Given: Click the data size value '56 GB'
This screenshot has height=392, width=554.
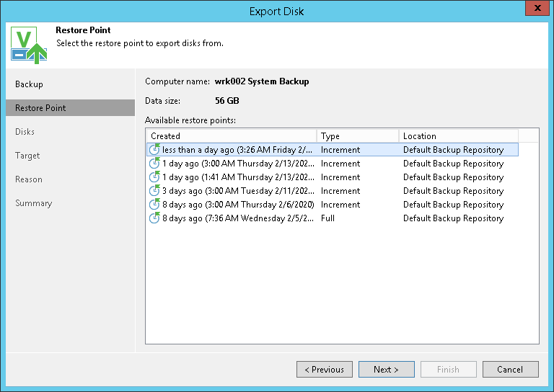Looking at the screenshot, I should 227,101.
